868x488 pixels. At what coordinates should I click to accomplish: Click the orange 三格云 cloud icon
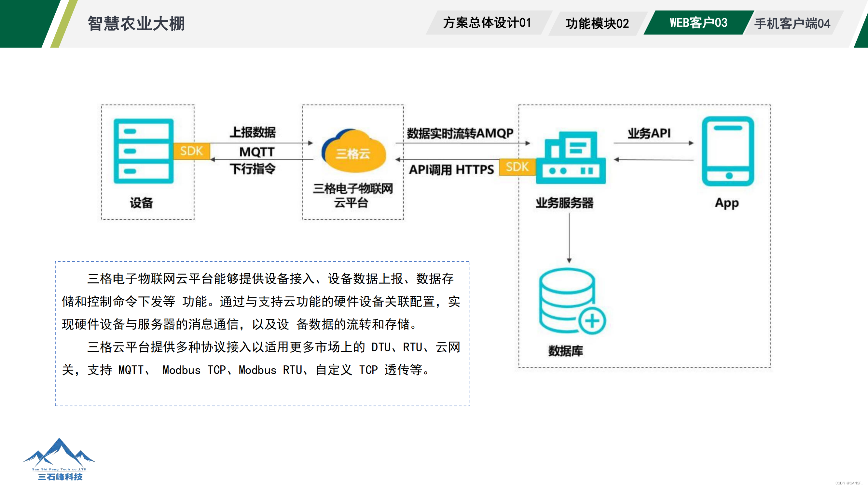pyautogui.click(x=353, y=151)
